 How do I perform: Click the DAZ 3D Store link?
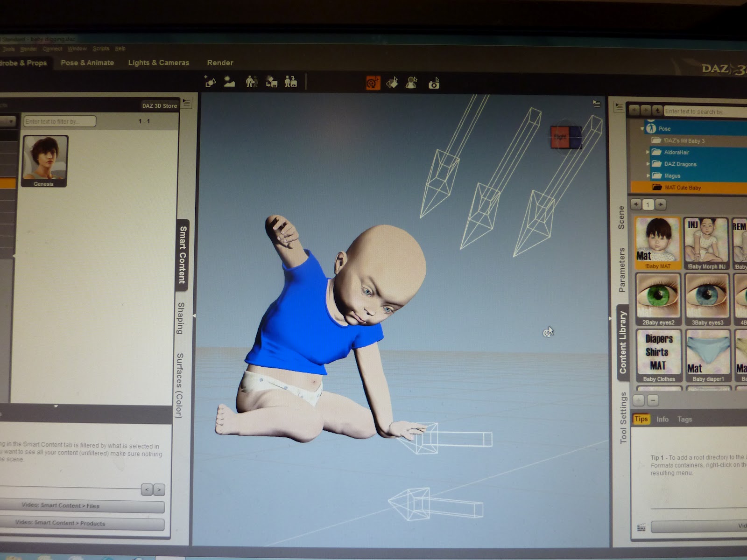point(159,105)
